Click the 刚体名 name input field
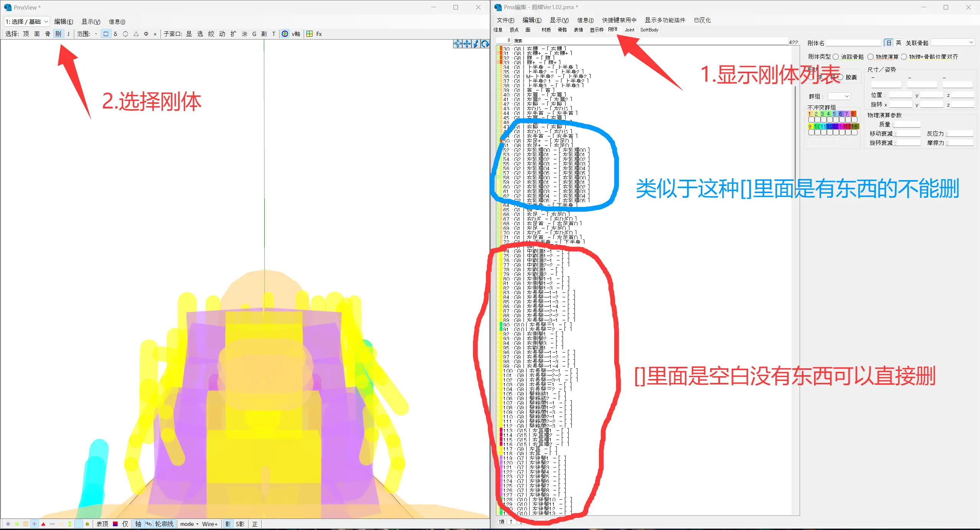 pos(853,43)
